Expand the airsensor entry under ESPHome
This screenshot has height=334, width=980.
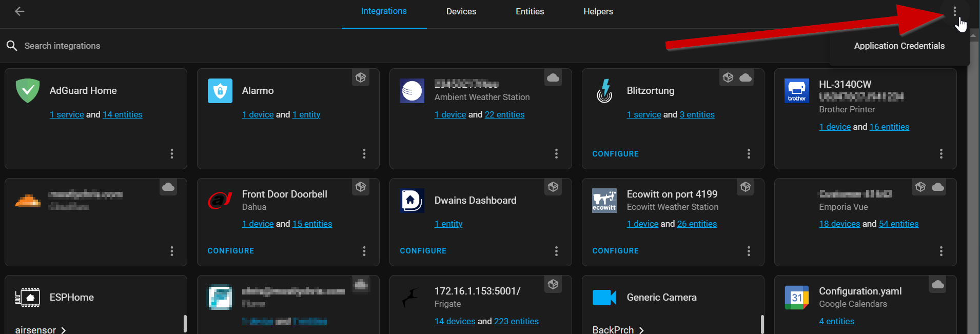coord(41,330)
